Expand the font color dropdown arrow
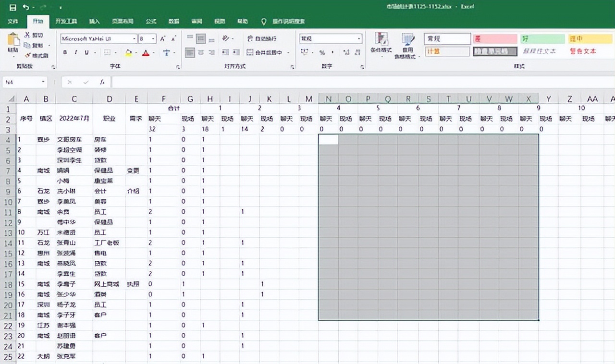Screen dimensions: 615x364 coord(154,52)
